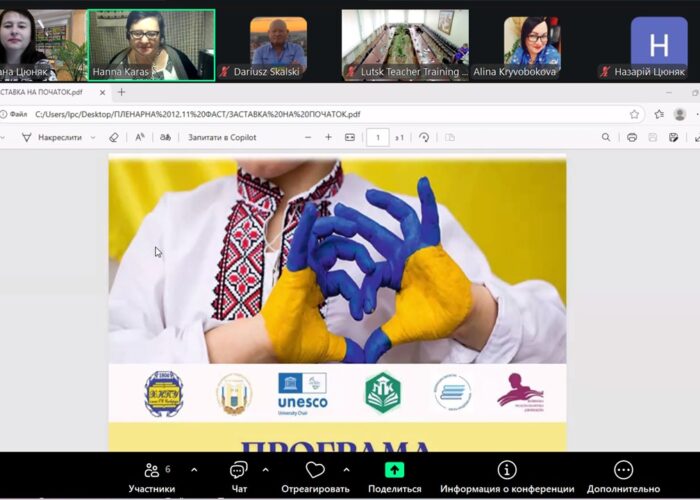The width and height of the screenshot is (700, 500).
Task: Click the page number input field
Action: (378, 137)
